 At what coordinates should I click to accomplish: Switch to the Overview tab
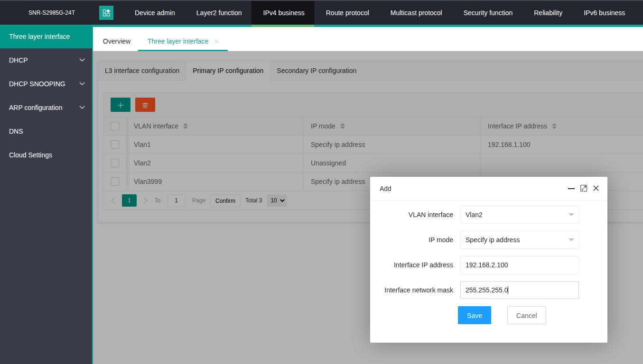117,41
